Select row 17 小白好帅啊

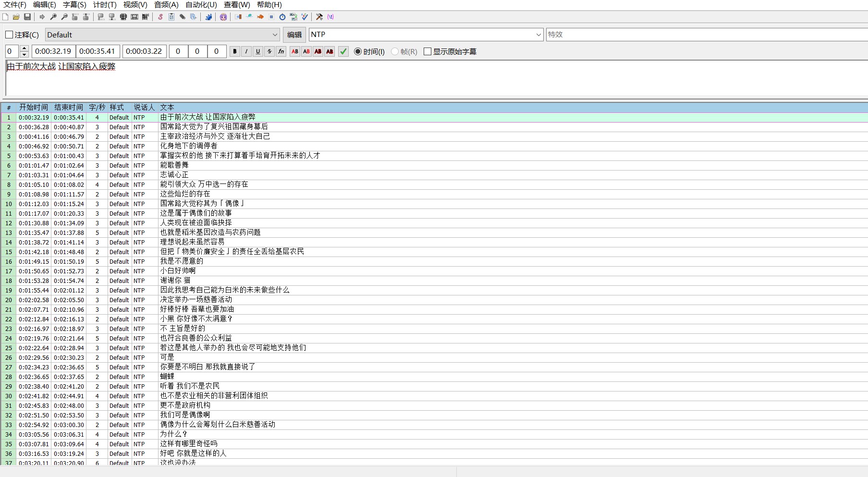click(x=434, y=271)
